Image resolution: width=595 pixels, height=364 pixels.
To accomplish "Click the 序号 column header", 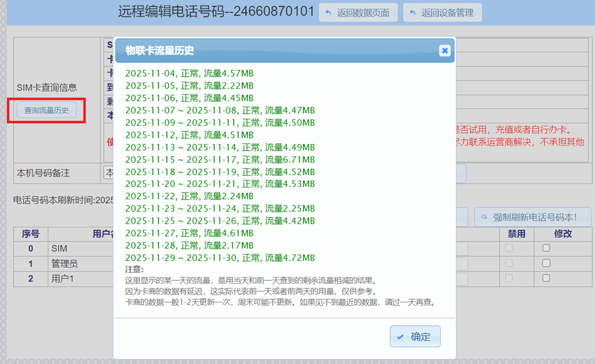I will click(x=30, y=234).
